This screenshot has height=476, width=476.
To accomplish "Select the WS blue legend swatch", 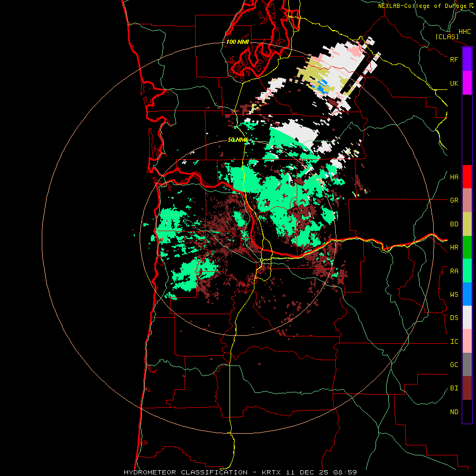I will coord(467,294).
